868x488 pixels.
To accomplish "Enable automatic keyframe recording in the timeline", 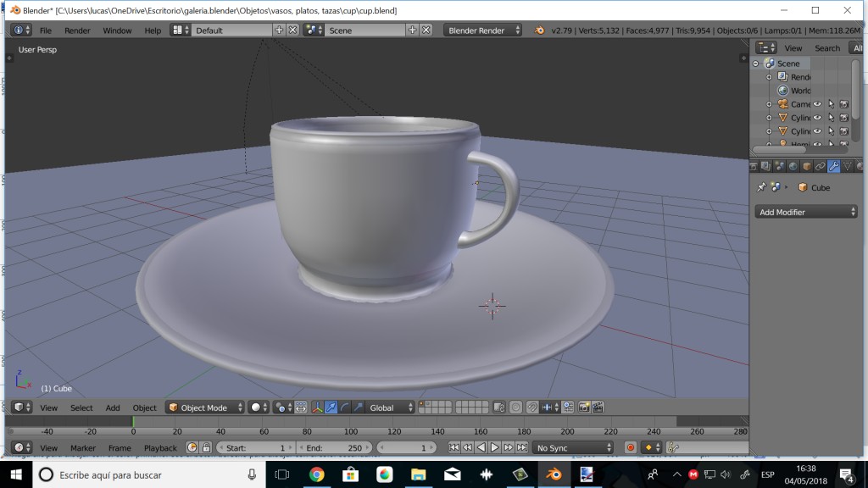I will [x=632, y=446].
